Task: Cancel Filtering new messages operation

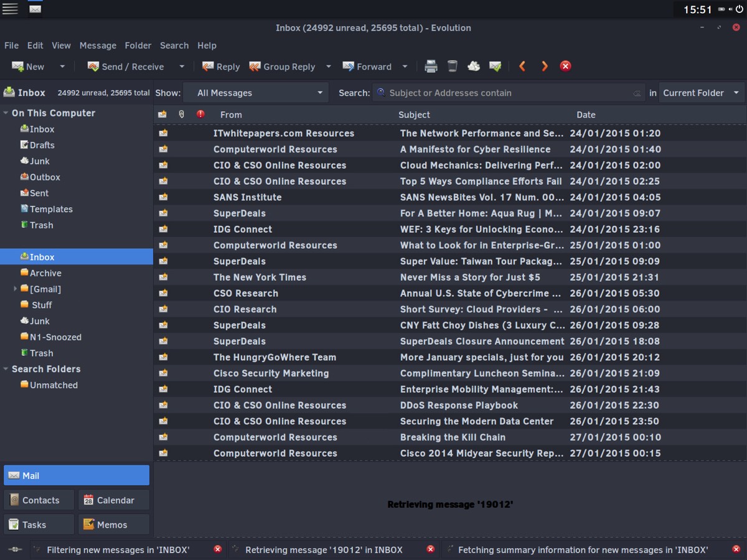Action: pyautogui.click(x=217, y=549)
